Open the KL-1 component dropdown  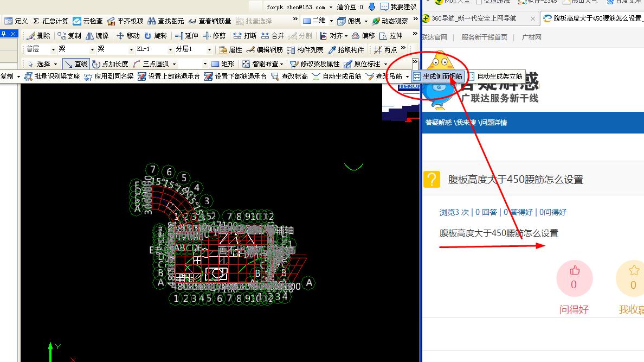(x=170, y=49)
